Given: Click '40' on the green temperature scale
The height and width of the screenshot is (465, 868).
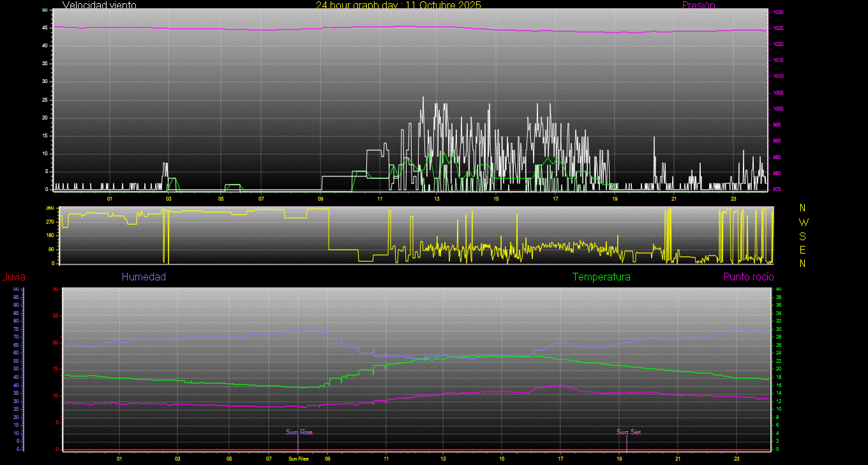Looking at the screenshot, I should (x=777, y=289).
